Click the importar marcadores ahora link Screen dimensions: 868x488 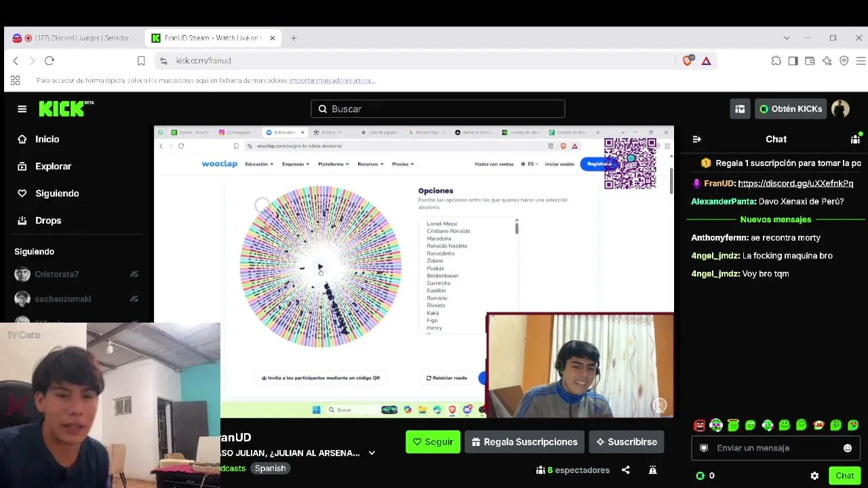[332, 80]
